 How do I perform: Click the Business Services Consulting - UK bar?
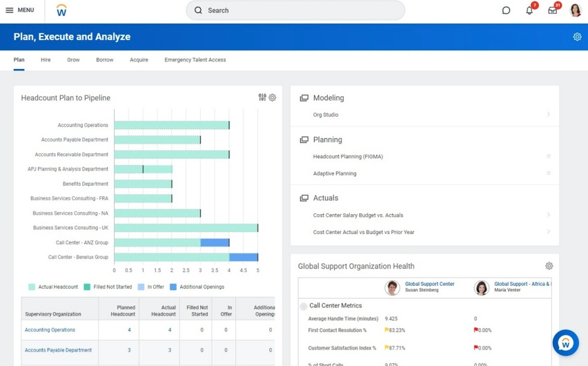pos(186,228)
